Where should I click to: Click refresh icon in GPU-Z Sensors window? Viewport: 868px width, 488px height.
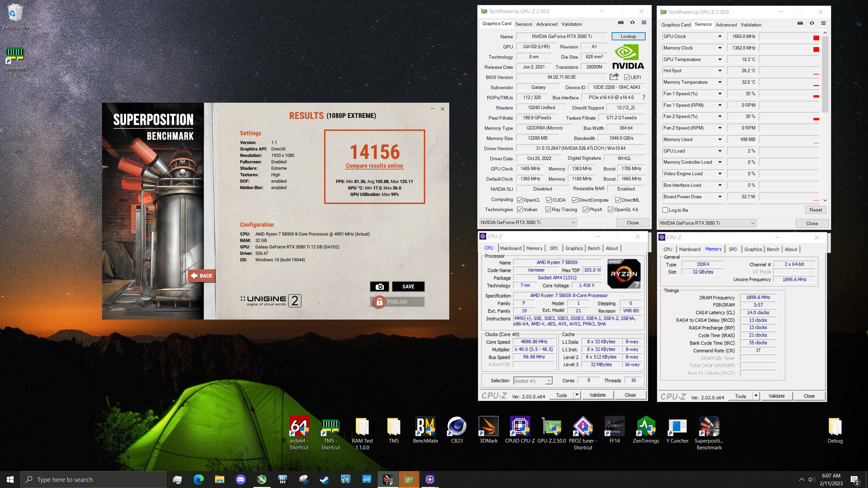click(x=812, y=23)
